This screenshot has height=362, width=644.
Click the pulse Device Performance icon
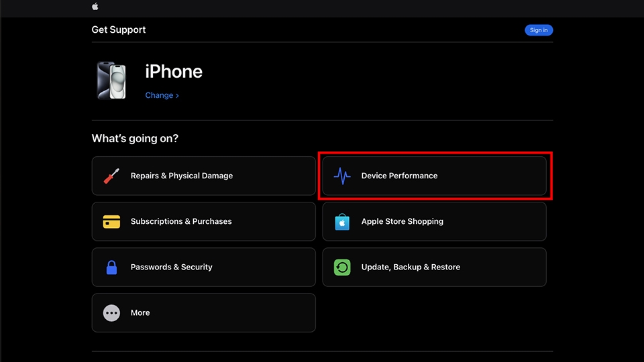pyautogui.click(x=342, y=176)
